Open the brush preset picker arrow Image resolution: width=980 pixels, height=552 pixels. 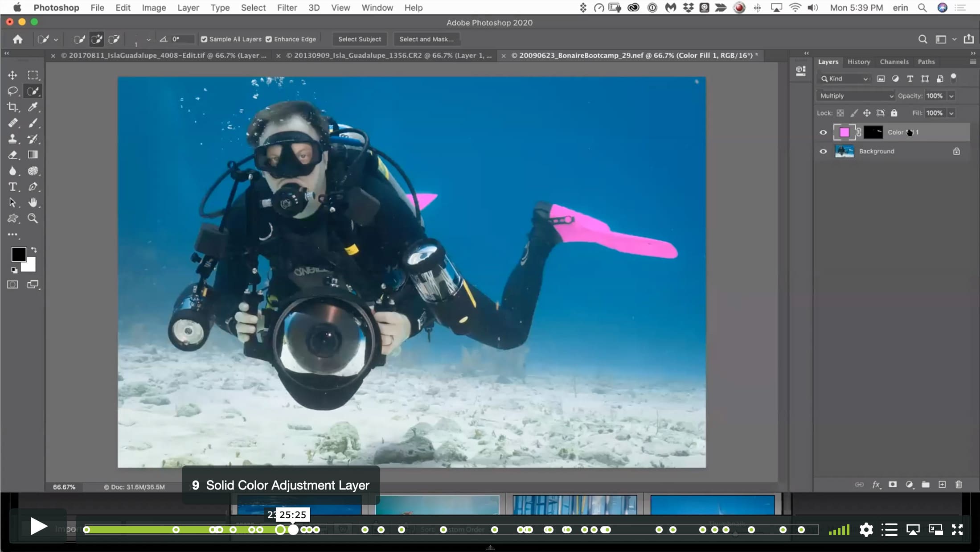pos(148,40)
